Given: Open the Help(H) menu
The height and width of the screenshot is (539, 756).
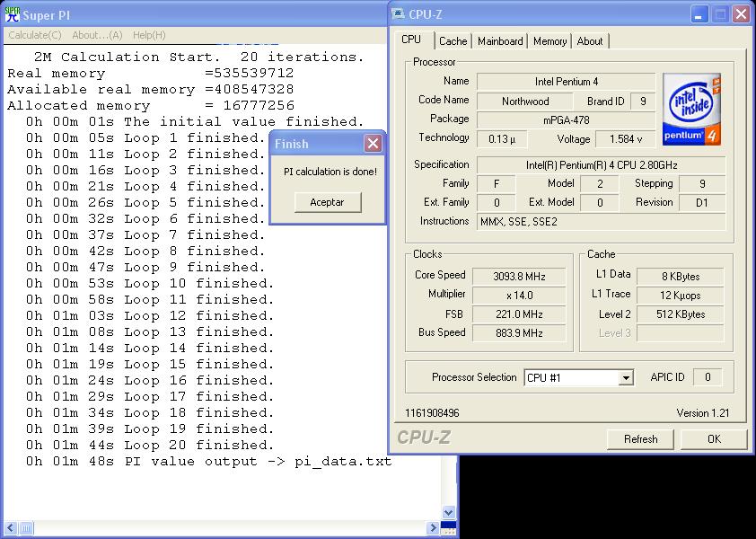Looking at the screenshot, I should [x=149, y=35].
